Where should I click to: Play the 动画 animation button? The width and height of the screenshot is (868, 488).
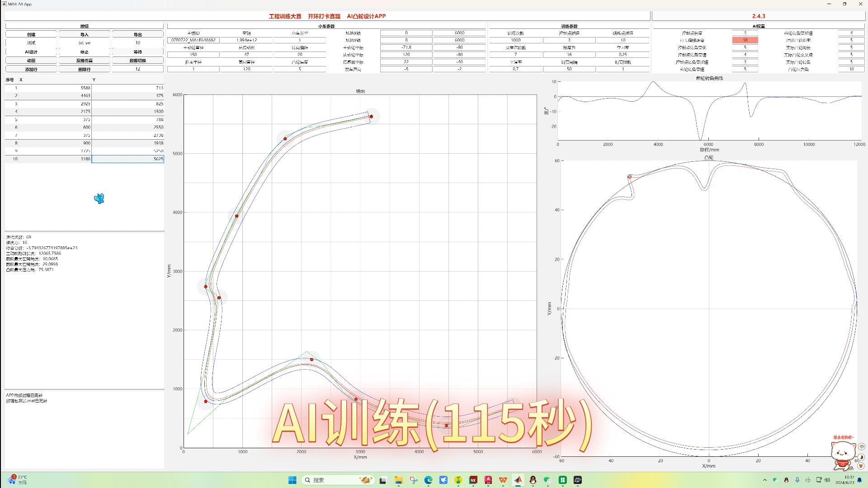(x=31, y=61)
